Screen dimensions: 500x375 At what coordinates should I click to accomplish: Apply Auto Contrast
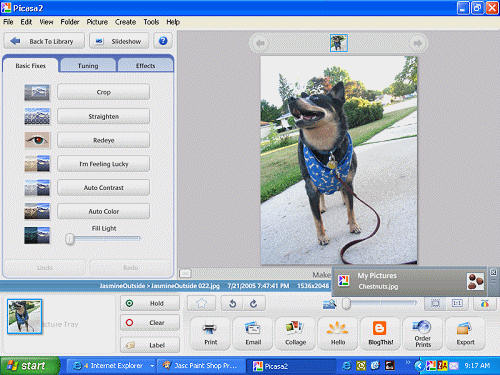pyautogui.click(x=104, y=188)
